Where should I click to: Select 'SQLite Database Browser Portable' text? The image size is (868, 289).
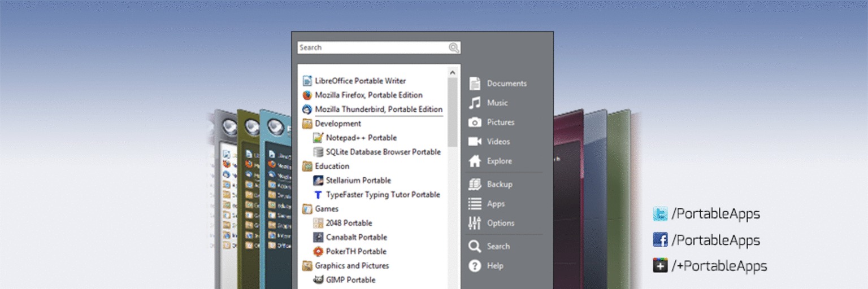(x=383, y=152)
